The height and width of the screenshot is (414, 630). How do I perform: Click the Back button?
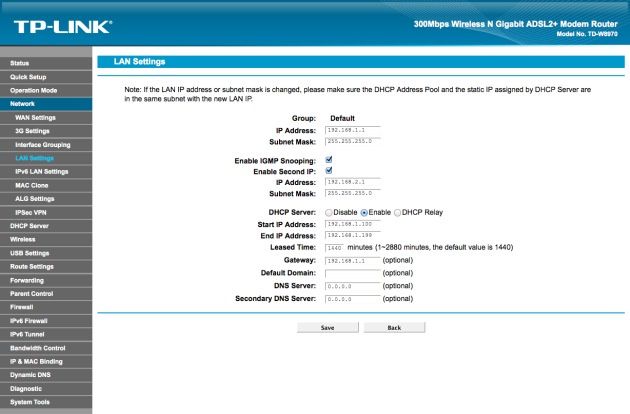[394, 328]
